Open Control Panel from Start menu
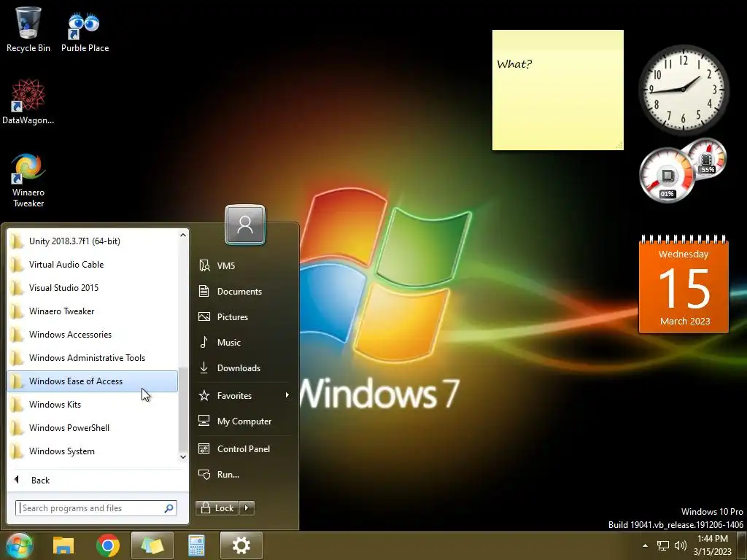 (x=244, y=449)
